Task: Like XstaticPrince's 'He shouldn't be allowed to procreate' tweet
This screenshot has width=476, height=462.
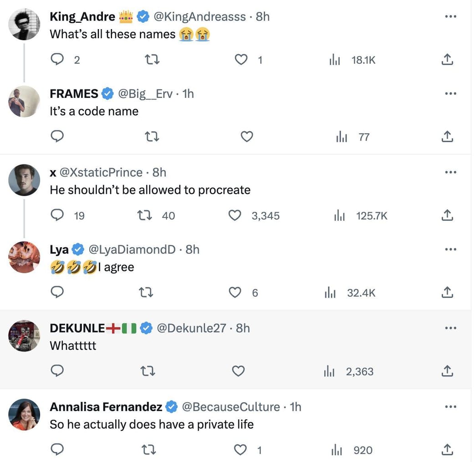Action: tap(235, 216)
